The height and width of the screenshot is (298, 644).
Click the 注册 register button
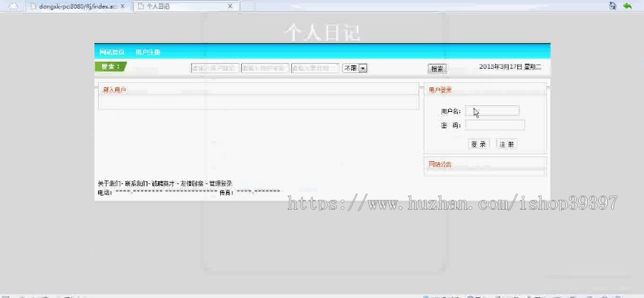[x=507, y=144]
